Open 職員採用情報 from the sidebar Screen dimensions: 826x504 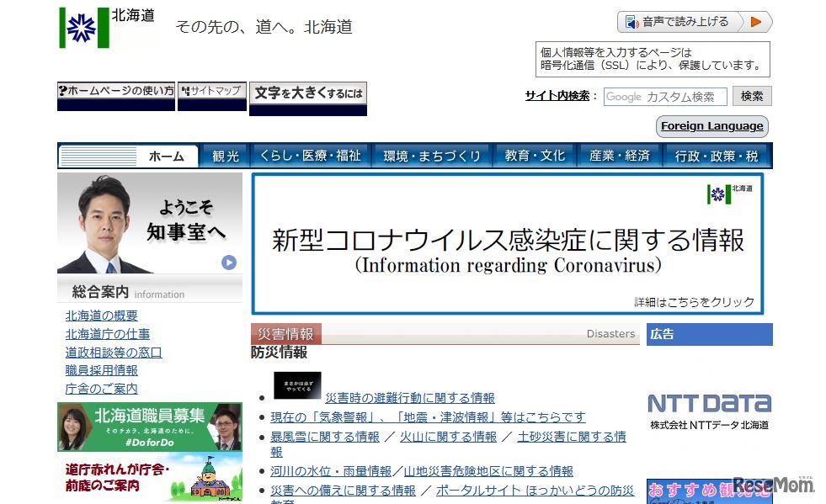(x=100, y=369)
